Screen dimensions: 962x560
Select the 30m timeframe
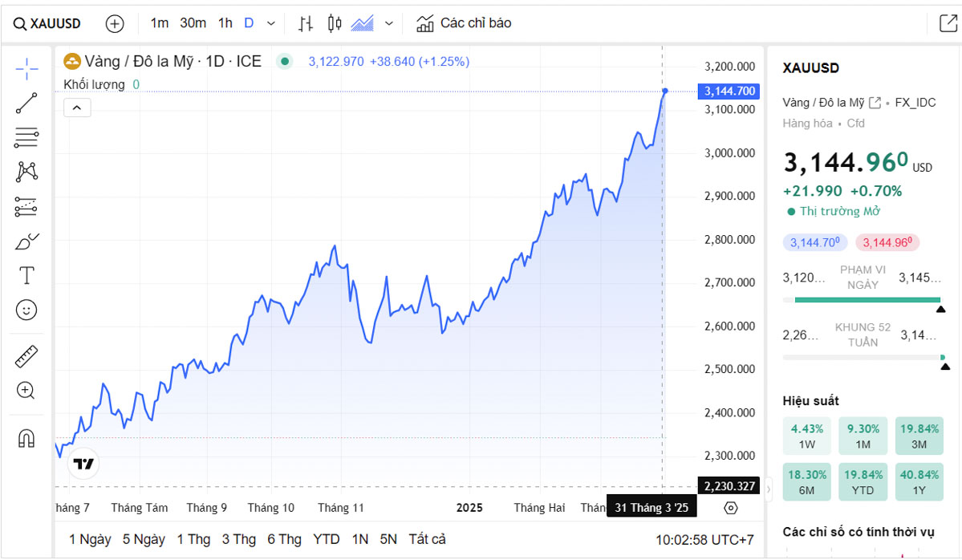[193, 23]
